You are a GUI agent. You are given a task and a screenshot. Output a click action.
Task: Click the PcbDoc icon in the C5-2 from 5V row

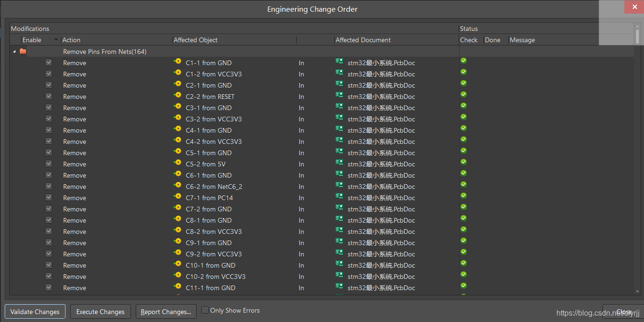(x=339, y=163)
